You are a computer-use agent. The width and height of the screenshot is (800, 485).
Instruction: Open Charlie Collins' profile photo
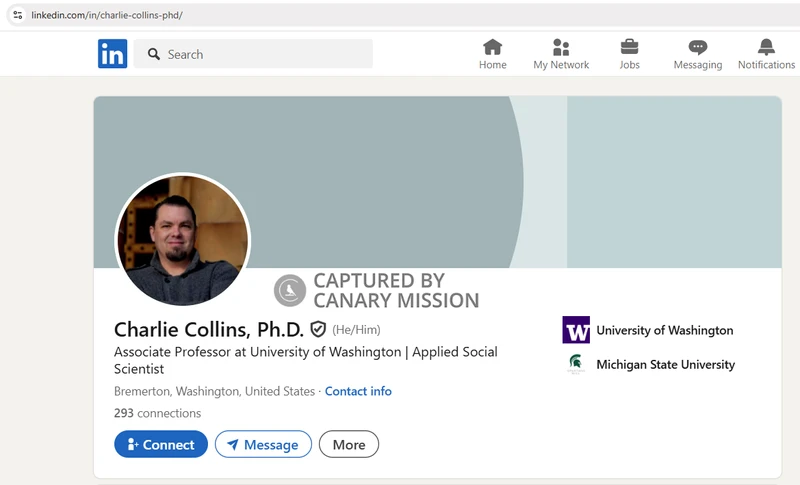pyautogui.click(x=183, y=240)
